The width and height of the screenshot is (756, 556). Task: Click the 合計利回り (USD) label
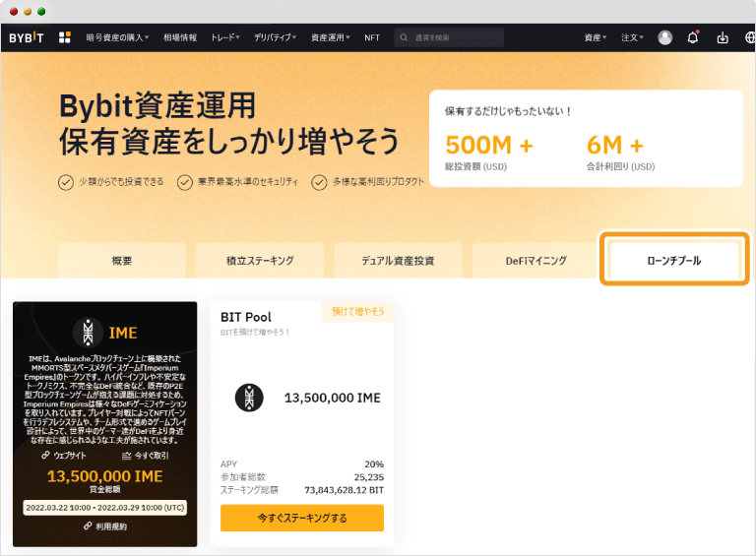(620, 166)
